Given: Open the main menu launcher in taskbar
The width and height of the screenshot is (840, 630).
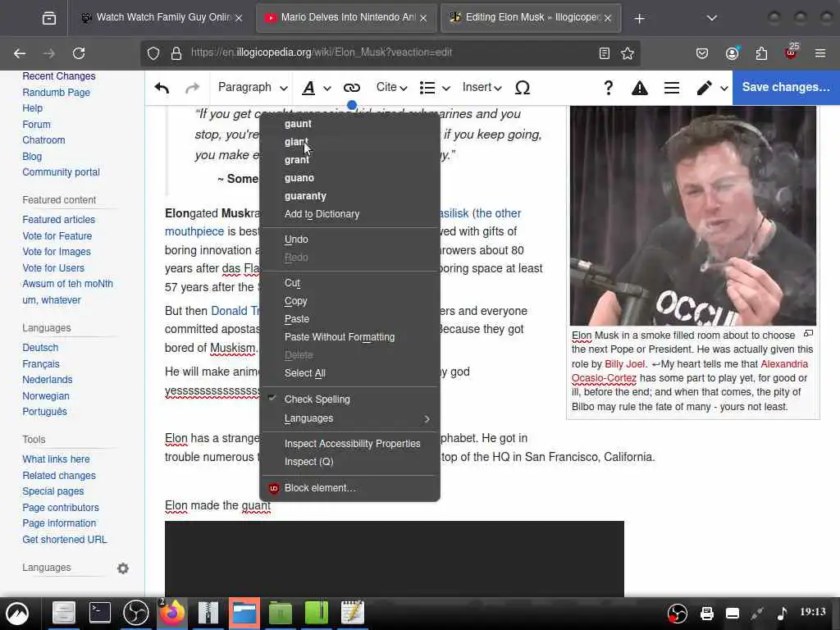Looking at the screenshot, I should [17, 613].
